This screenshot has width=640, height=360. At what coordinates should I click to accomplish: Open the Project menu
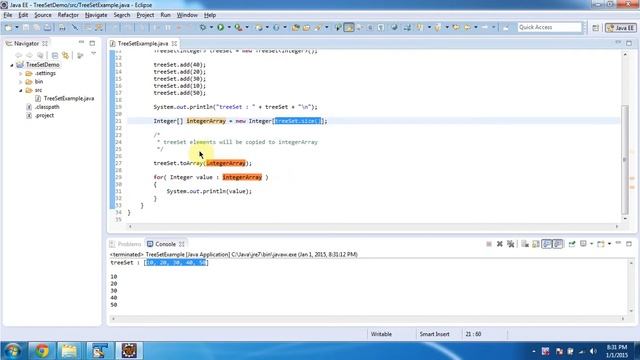click(145, 15)
